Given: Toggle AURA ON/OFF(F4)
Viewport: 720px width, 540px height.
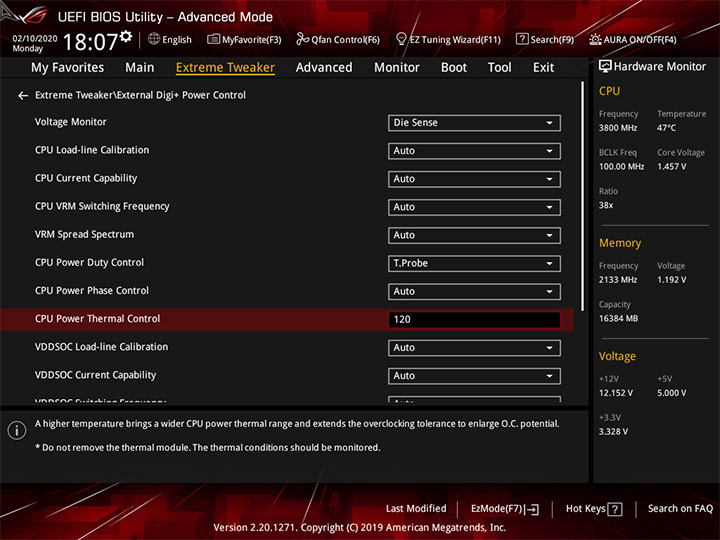Looking at the screenshot, I should click(633, 39).
